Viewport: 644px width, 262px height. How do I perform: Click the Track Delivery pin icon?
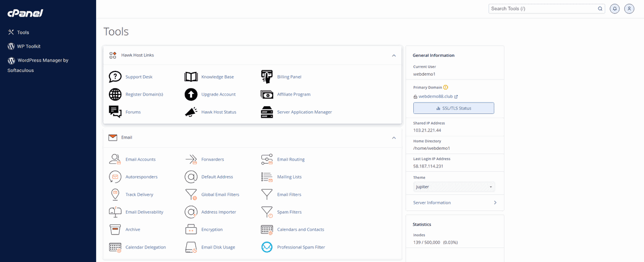point(115,194)
